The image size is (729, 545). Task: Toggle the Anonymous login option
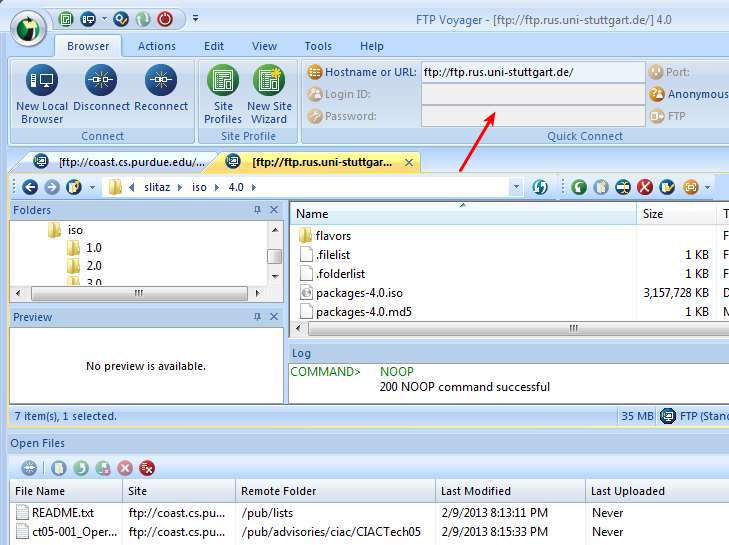(x=689, y=94)
